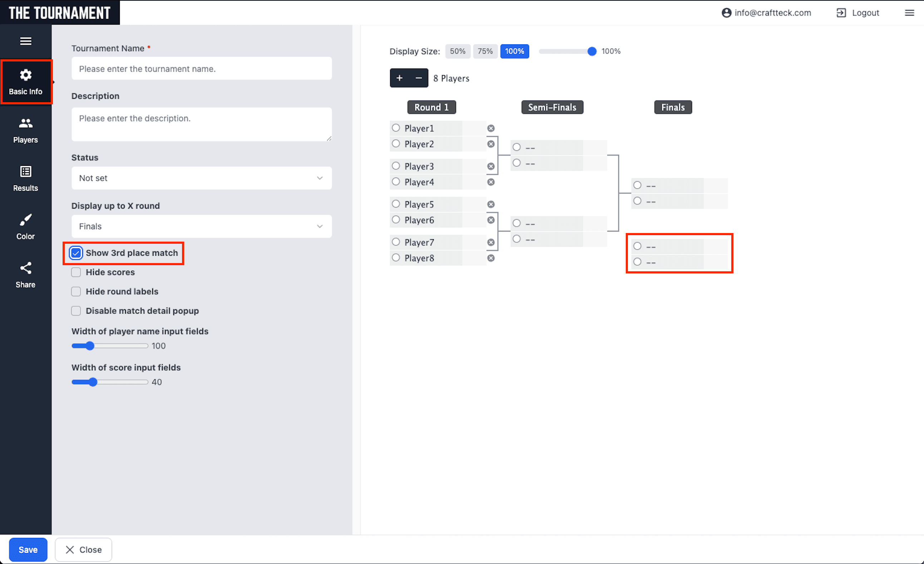Click the plus button to add players
924x564 pixels.
(399, 78)
